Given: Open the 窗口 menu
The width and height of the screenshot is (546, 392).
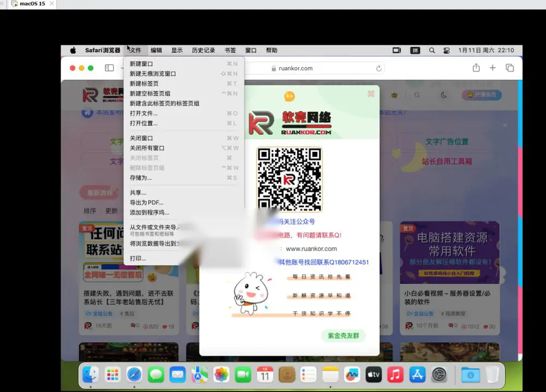Looking at the screenshot, I should (x=251, y=50).
